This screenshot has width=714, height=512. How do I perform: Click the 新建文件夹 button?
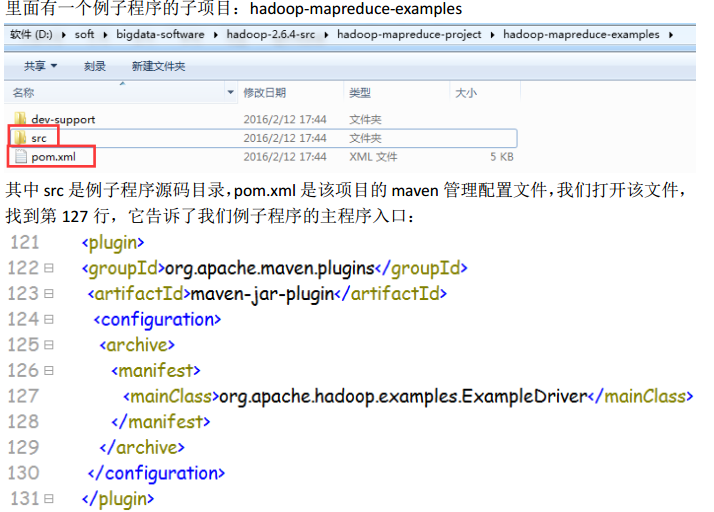[158, 66]
